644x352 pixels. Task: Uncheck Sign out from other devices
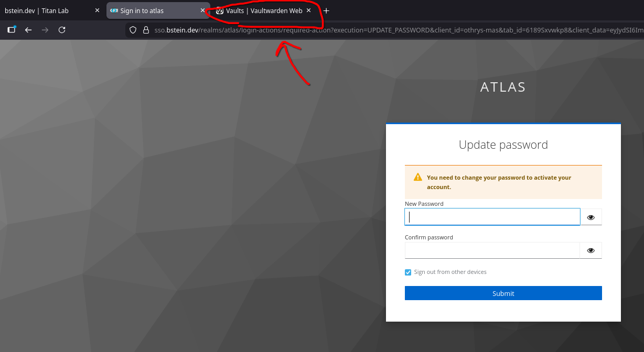pyautogui.click(x=408, y=272)
